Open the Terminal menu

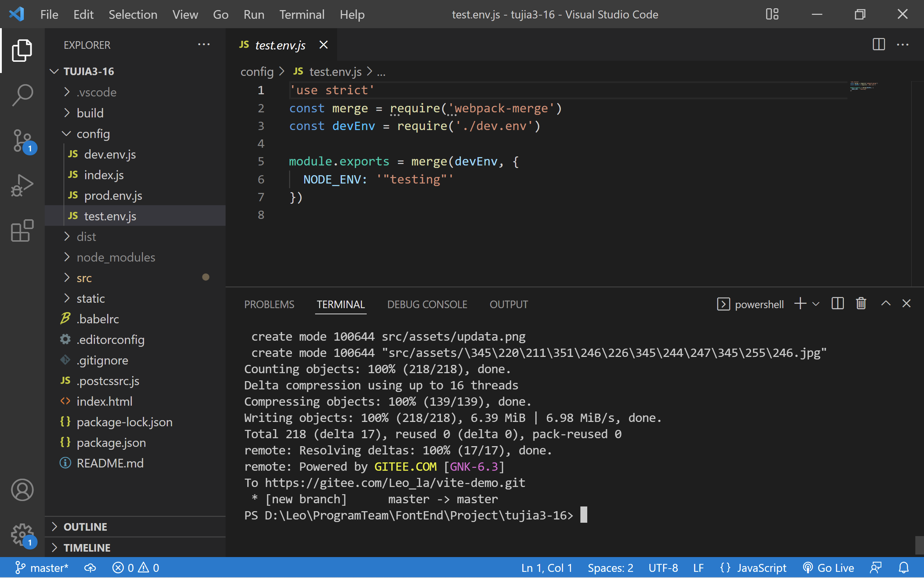(x=302, y=14)
